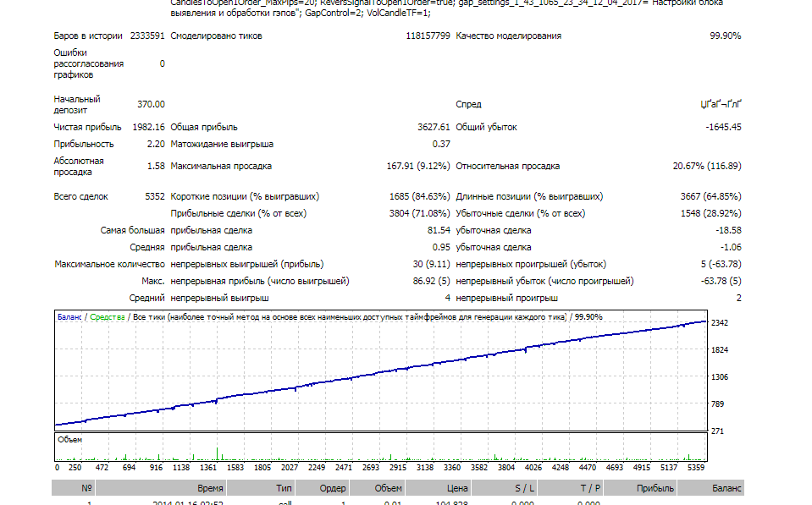Click the 'Общая прибыль' value 3627.61
This screenshot has width=812, height=505.
coord(434,127)
